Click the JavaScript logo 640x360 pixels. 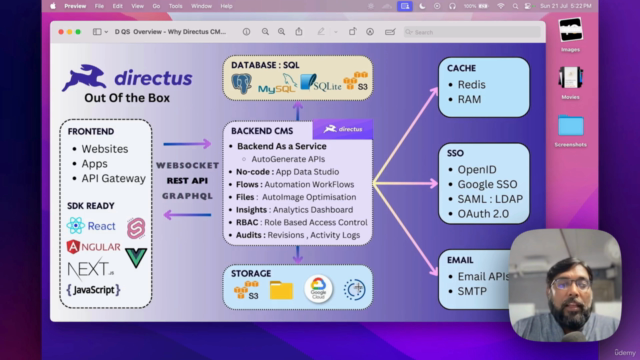tap(93, 290)
